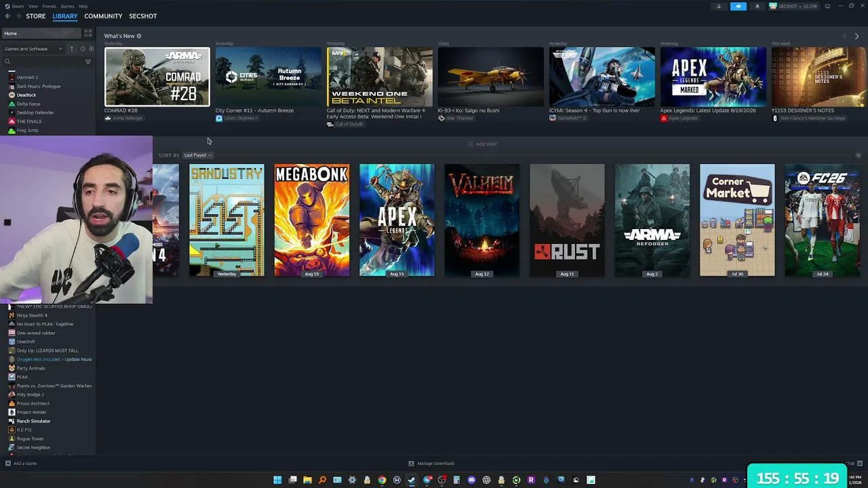Open the Games and Software filter dropdown

(x=33, y=49)
